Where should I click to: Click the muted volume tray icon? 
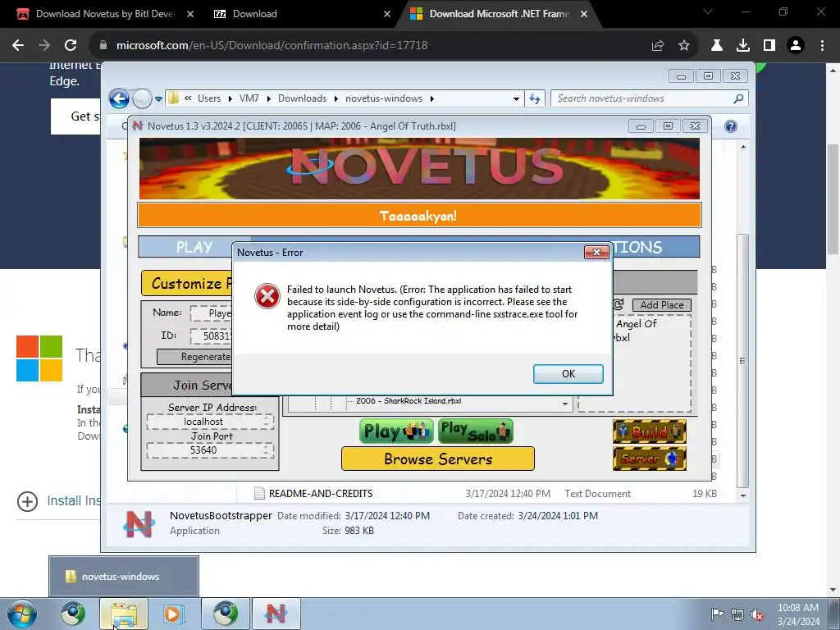tap(757, 615)
